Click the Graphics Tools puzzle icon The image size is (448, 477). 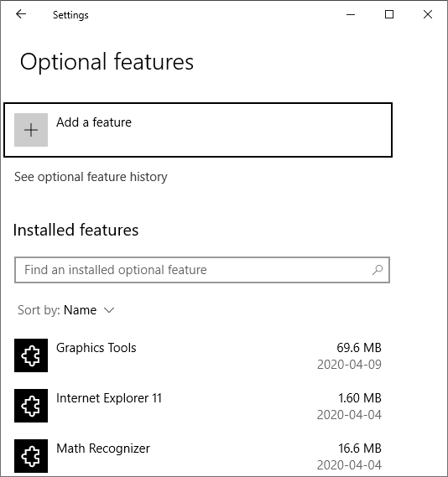[x=31, y=355]
